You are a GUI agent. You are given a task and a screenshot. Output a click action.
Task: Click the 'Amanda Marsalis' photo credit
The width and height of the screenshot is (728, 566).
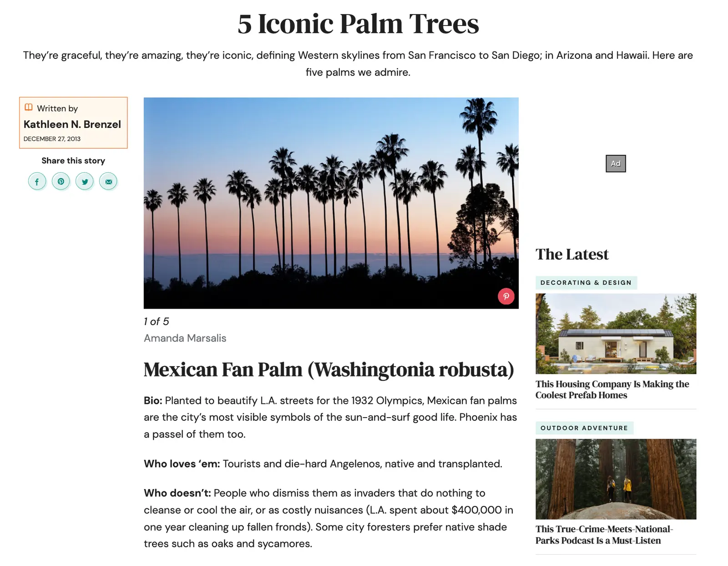[x=185, y=338]
